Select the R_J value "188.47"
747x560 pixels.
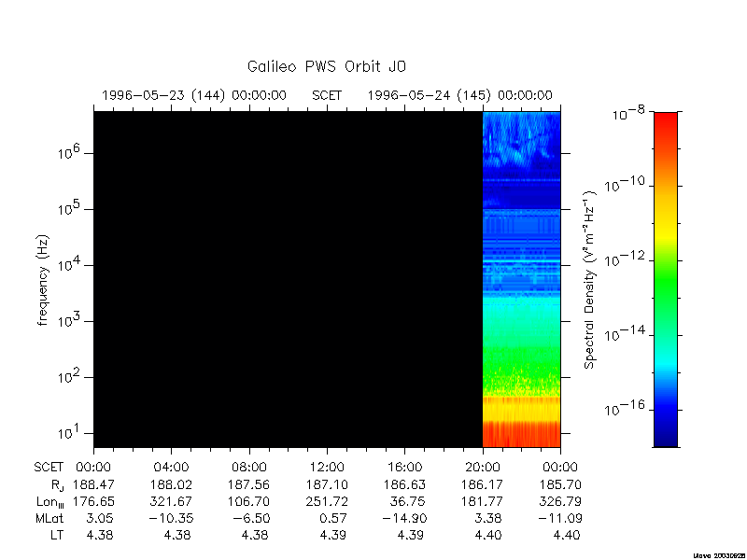[93, 484]
